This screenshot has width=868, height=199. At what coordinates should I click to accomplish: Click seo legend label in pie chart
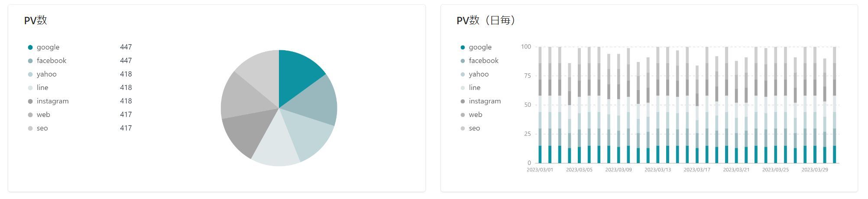(42, 128)
